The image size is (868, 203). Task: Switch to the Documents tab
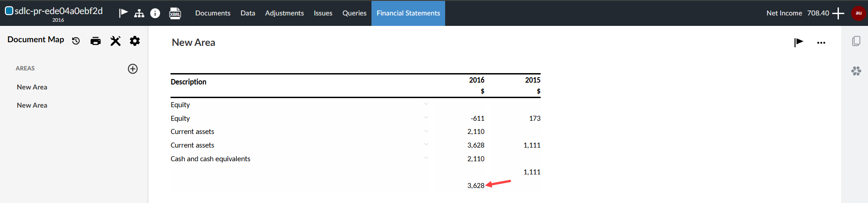click(213, 13)
